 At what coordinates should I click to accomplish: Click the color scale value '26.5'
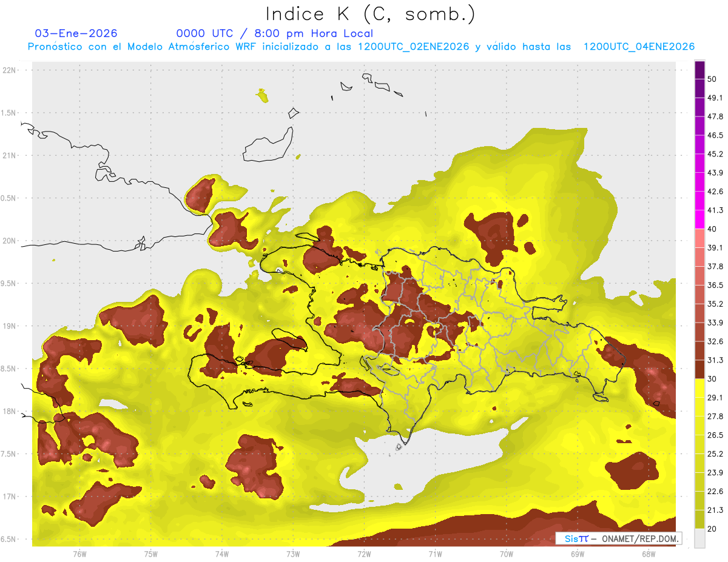715,435
